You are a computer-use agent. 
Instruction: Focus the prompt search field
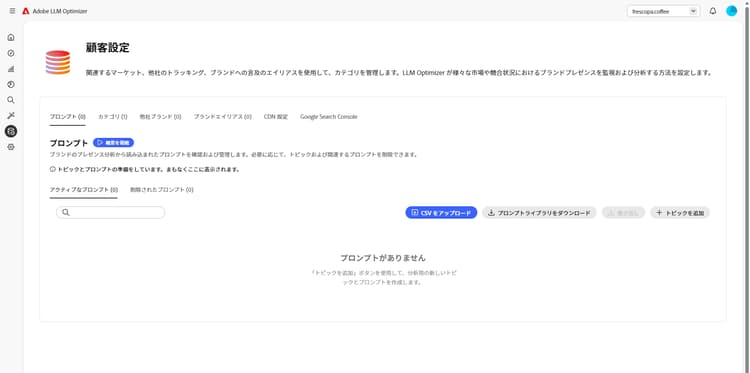point(110,212)
